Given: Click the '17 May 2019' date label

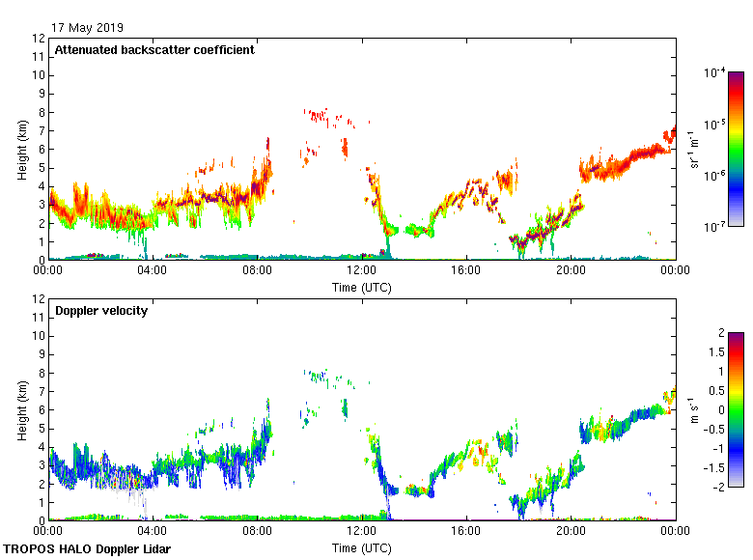Looking at the screenshot, I should coord(87,28).
